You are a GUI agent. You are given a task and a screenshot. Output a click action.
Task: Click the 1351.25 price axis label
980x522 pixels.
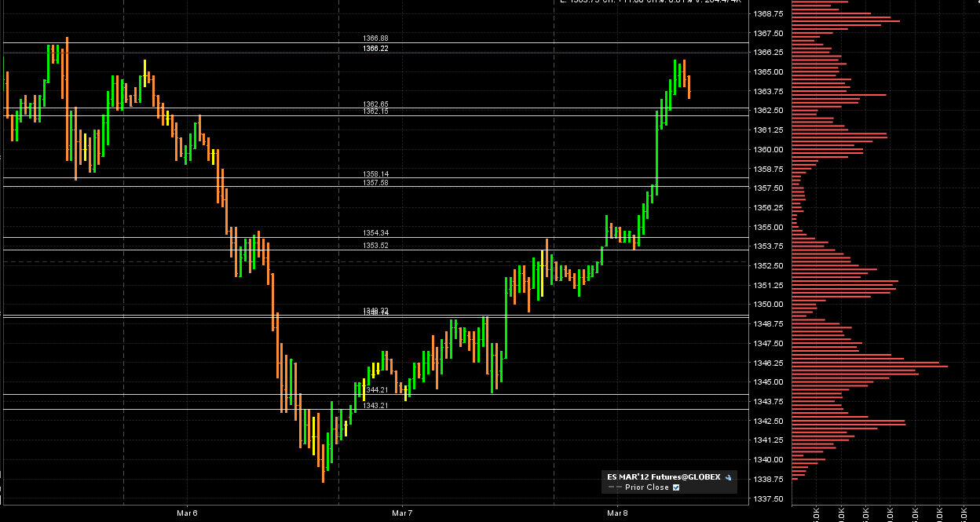(768, 285)
